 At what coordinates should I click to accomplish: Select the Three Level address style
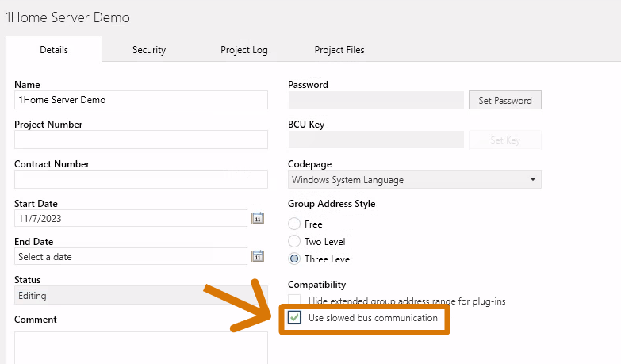(295, 259)
